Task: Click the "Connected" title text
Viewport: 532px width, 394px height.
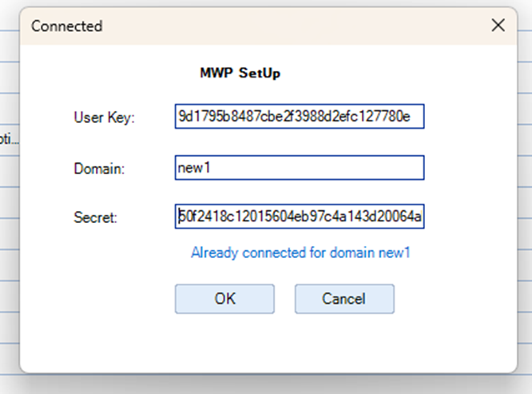Action: tap(66, 26)
